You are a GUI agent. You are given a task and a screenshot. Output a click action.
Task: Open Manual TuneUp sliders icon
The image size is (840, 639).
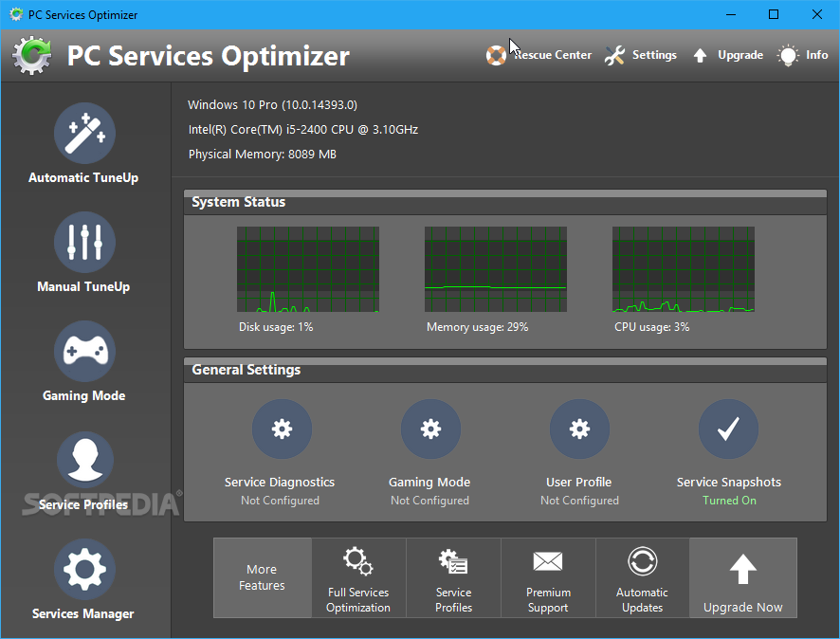click(84, 242)
